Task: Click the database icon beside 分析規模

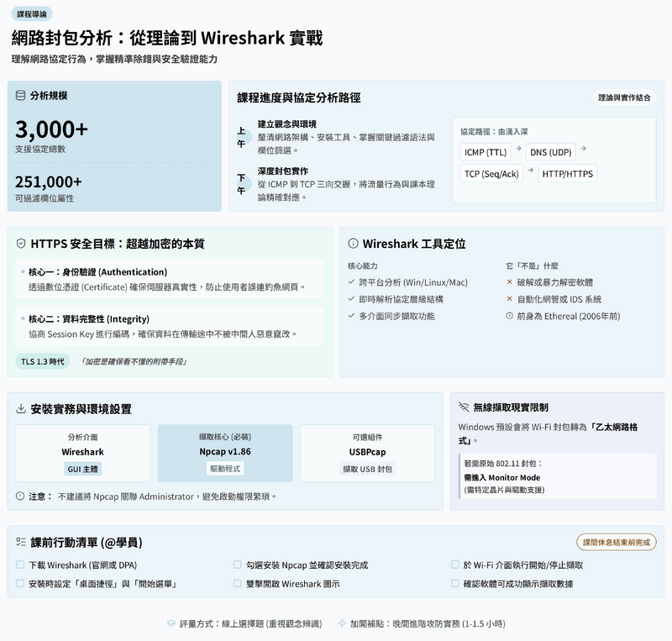Action: [20, 96]
